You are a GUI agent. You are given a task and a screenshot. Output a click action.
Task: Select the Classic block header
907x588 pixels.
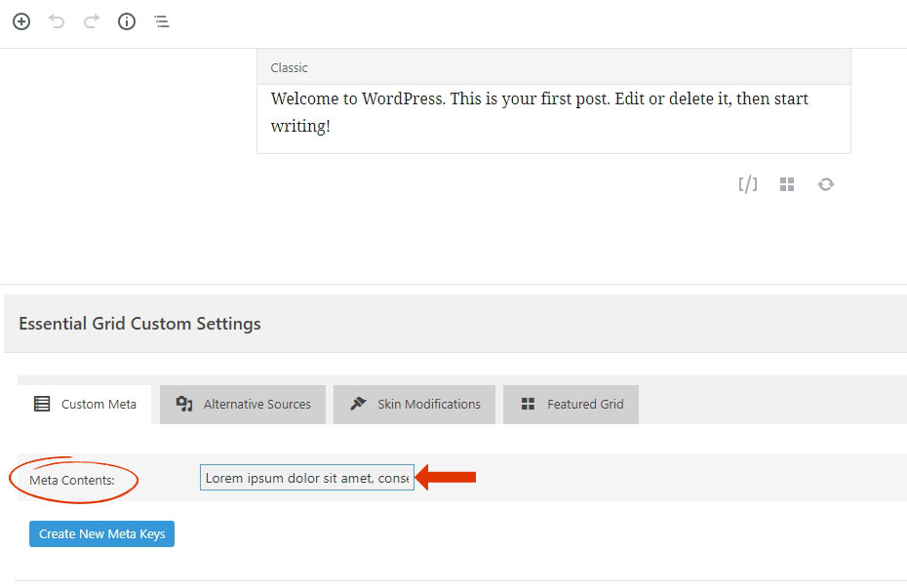554,67
